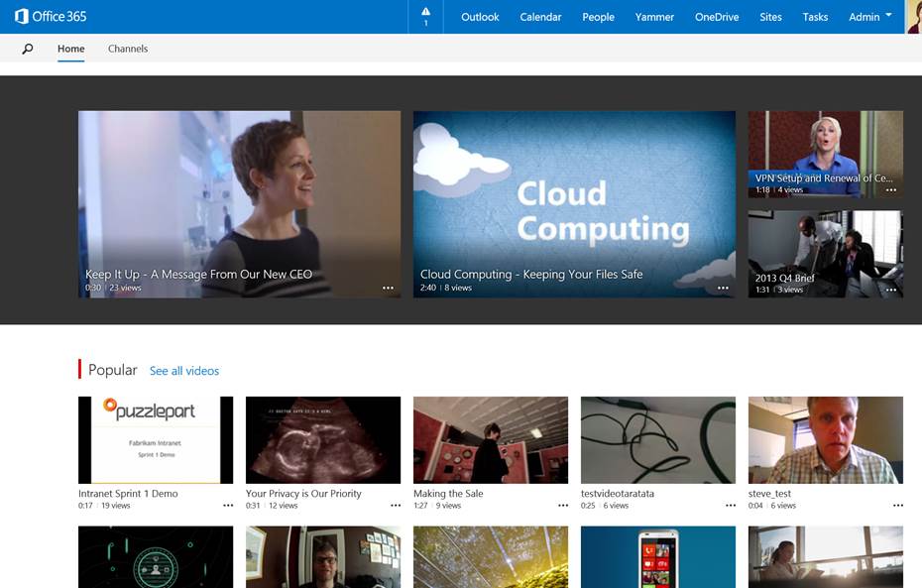Screen dimensions: 922x588
Task: Open OneDrive from the navigation bar
Action: click(x=717, y=17)
